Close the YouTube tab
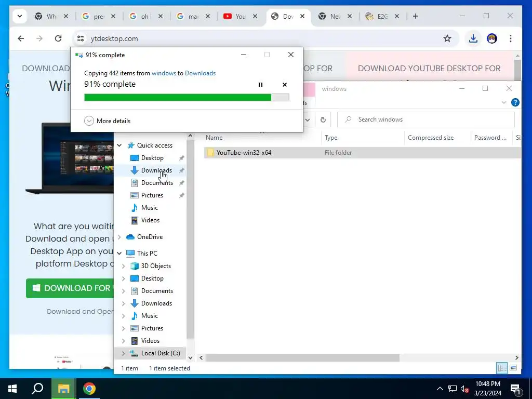 (x=255, y=16)
